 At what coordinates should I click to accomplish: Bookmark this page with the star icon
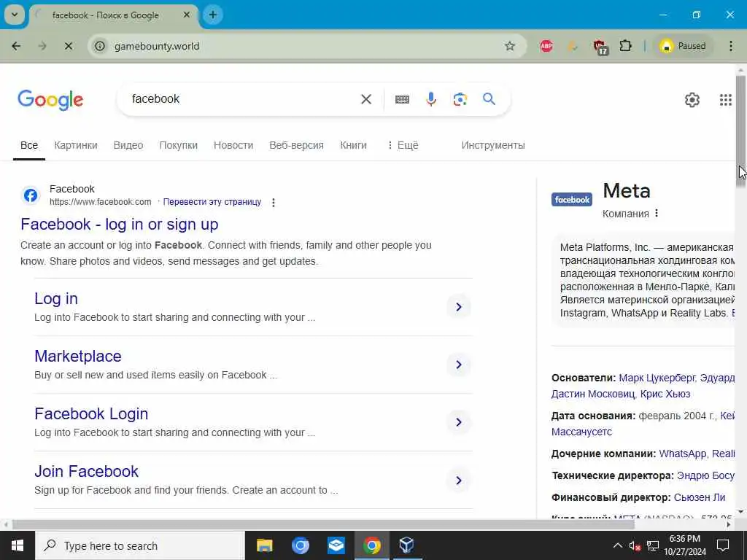(x=510, y=46)
